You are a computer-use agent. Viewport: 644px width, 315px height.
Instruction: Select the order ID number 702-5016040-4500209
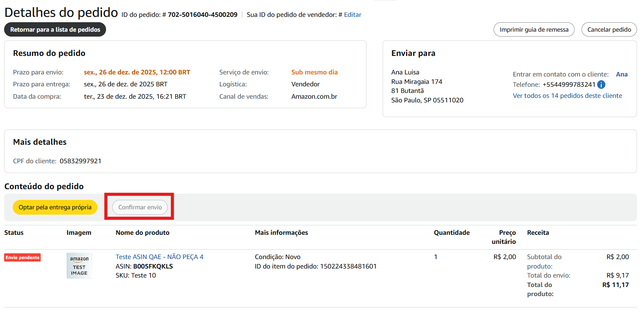coord(202,15)
